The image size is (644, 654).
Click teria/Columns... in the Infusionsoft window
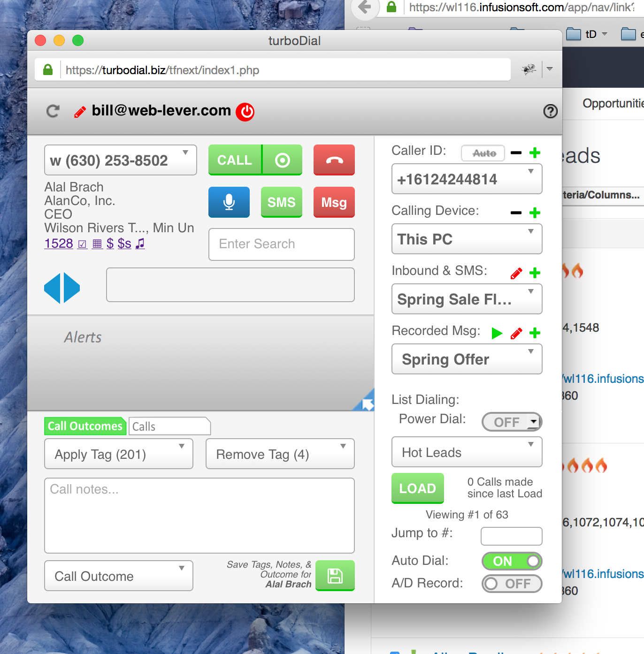point(601,195)
